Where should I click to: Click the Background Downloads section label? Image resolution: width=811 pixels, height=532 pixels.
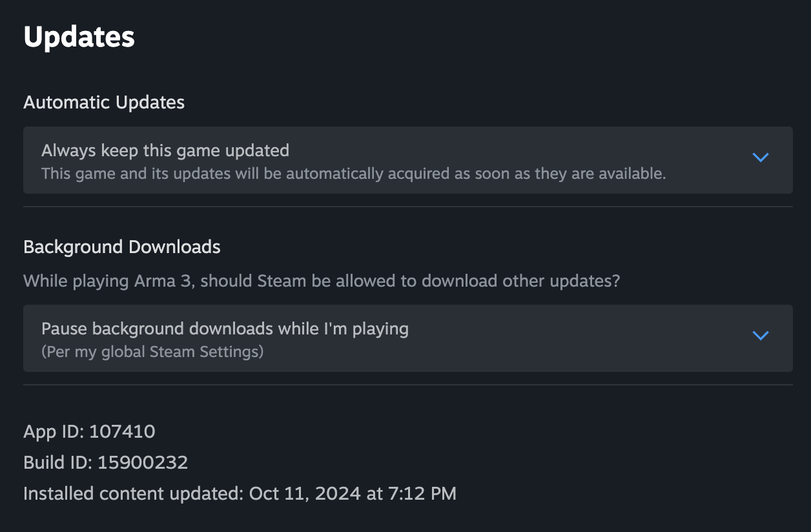pyautogui.click(x=122, y=247)
